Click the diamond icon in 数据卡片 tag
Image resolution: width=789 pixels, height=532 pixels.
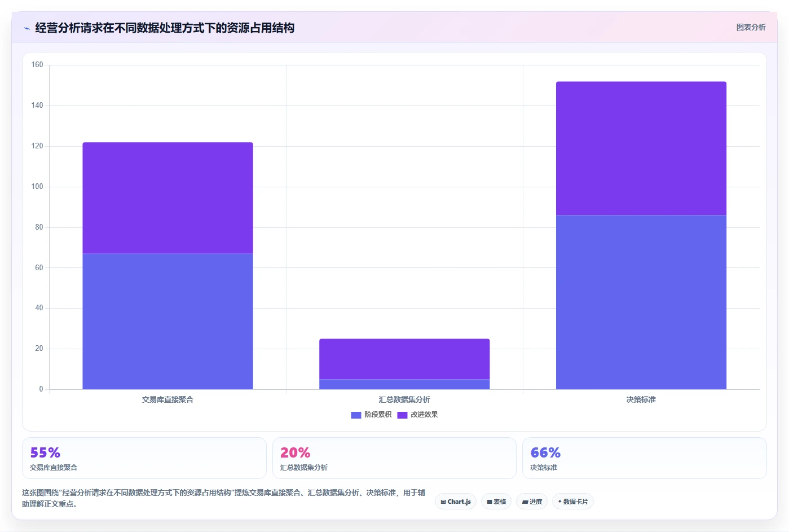tap(559, 502)
